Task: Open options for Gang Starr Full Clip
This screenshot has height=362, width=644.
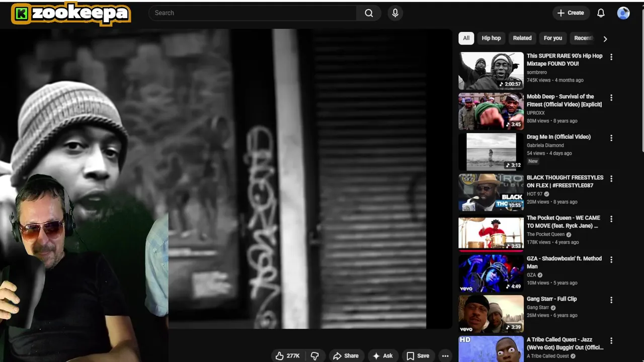Action: point(611,300)
